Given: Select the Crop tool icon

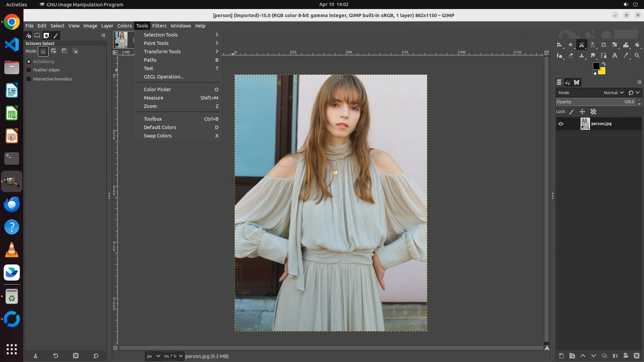Looking at the screenshot, I should [x=603, y=45].
